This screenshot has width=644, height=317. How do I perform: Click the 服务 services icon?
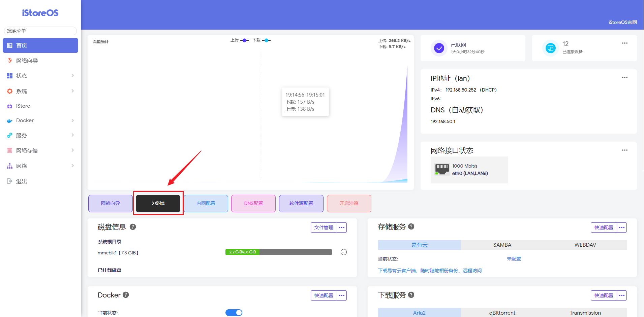click(x=10, y=135)
